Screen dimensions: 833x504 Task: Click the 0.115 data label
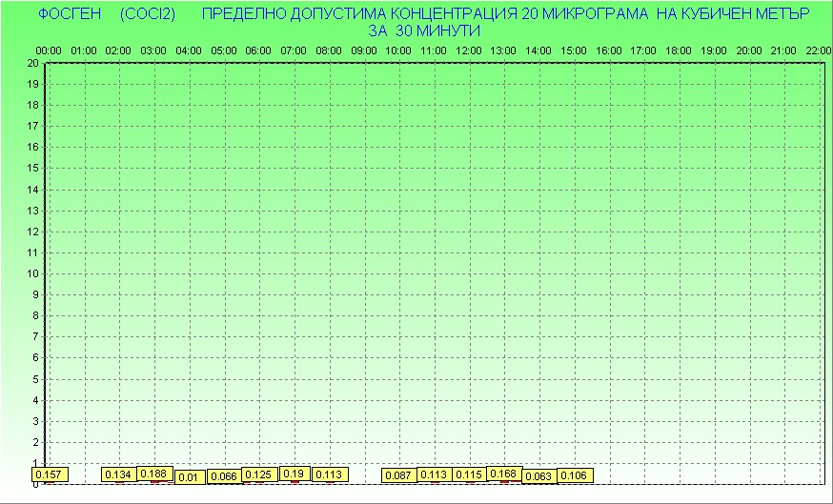click(469, 474)
